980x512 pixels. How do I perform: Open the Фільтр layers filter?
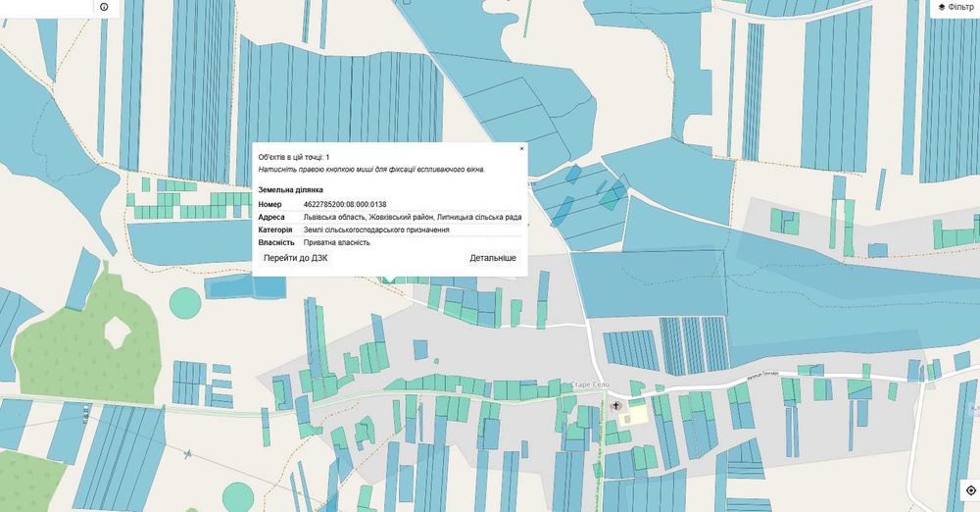[955, 8]
